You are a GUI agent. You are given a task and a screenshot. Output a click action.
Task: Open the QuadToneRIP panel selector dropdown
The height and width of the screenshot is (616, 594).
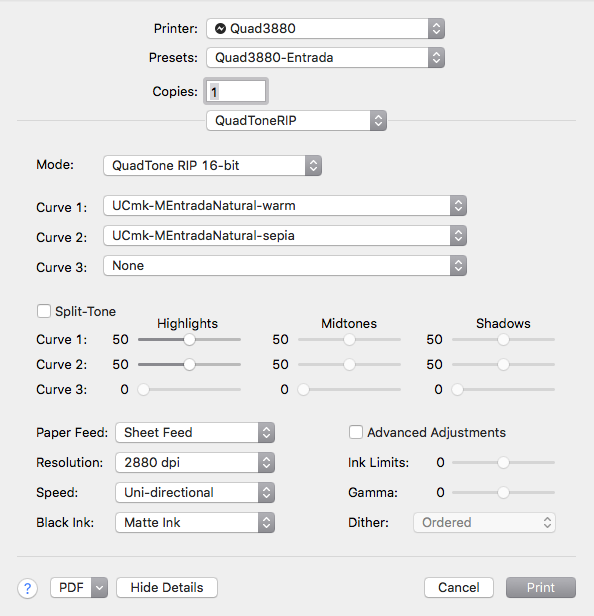click(x=297, y=120)
